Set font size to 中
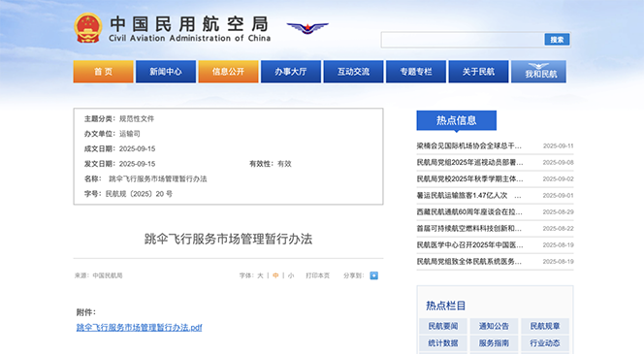Viewport: 644px width, 354px height. pos(275,275)
